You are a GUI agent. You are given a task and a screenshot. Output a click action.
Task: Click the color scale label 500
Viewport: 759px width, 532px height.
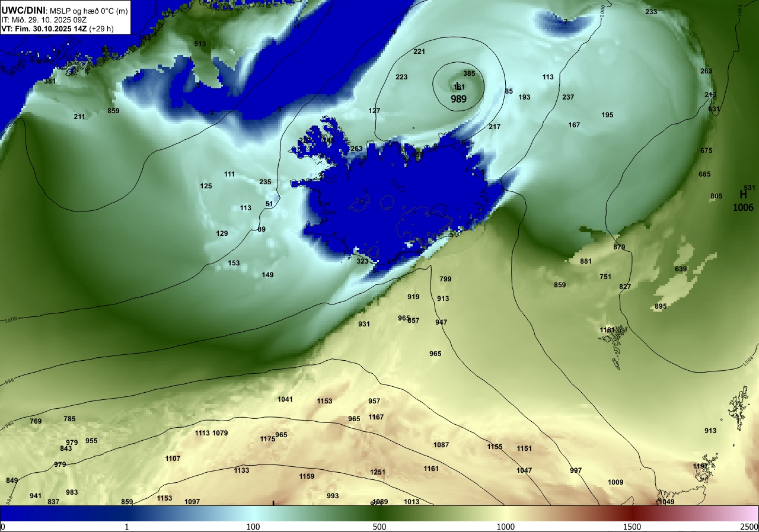(379, 527)
